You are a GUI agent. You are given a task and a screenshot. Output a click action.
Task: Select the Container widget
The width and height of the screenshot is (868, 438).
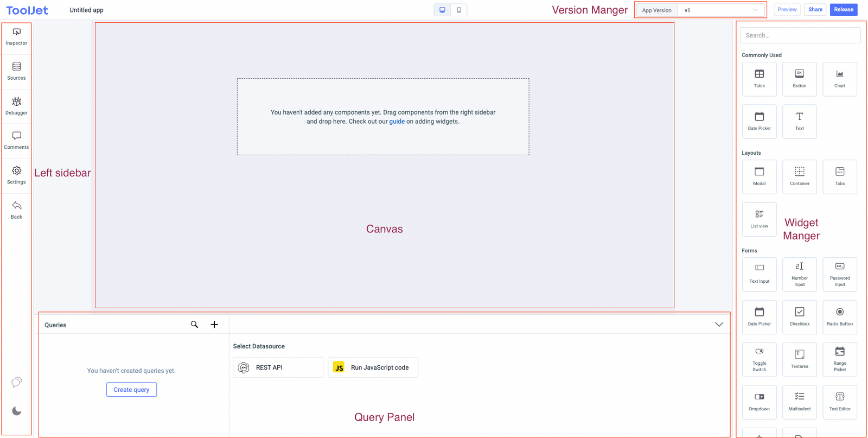click(800, 176)
